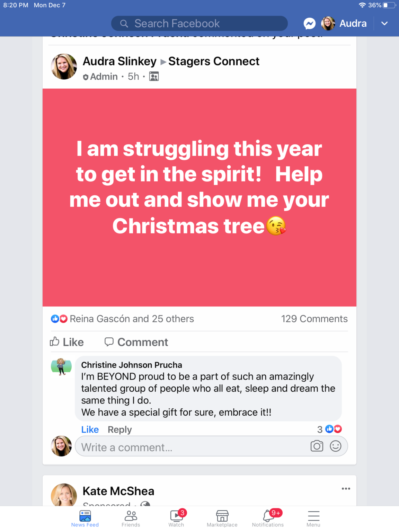Tap the camera icon in the comment box
The height and width of the screenshot is (532, 399).
pyautogui.click(x=317, y=446)
